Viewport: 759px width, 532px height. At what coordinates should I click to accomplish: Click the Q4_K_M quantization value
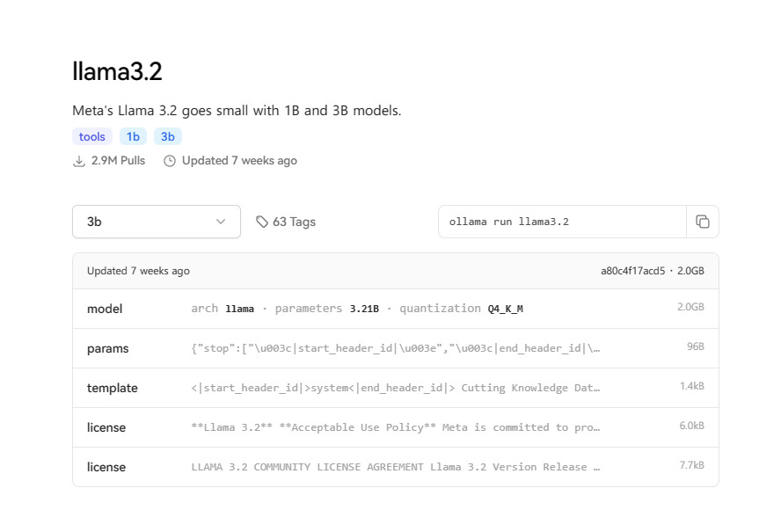click(506, 309)
